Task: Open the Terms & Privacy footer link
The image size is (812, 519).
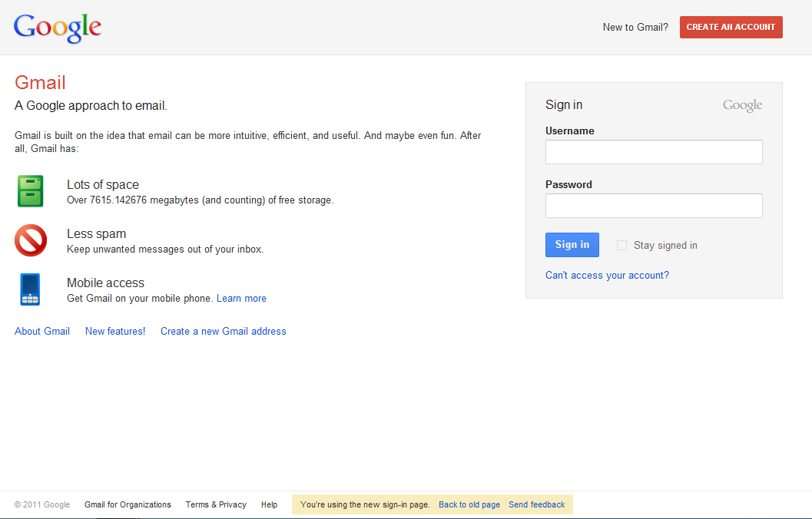Action: [216, 504]
